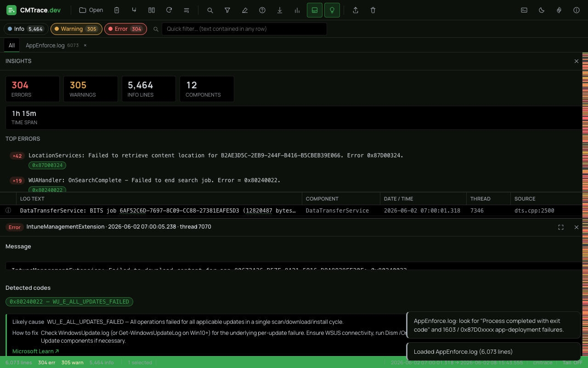Click the settings sparkle icon beside the moon
The image size is (588, 368).
tap(559, 10)
